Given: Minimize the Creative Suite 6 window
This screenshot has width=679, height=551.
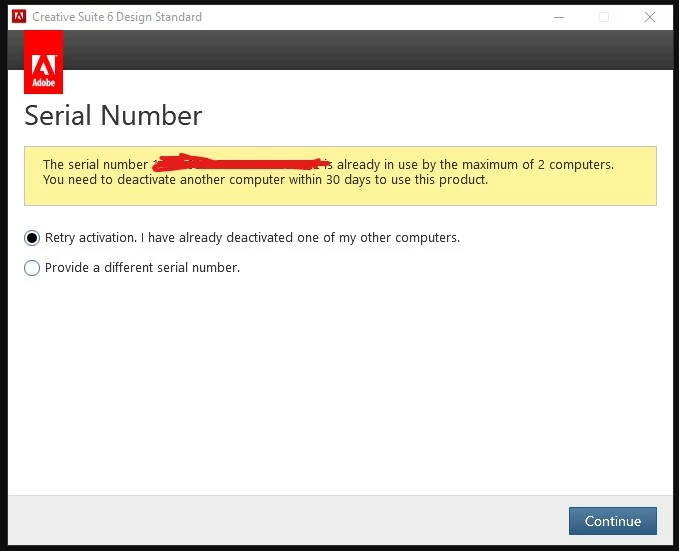Looking at the screenshot, I should pyautogui.click(x=559, y=17).
